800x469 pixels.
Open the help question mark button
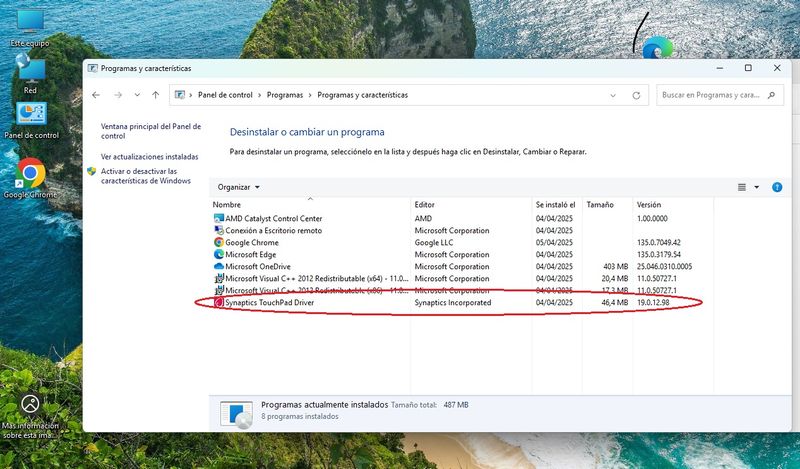[777, 187]
